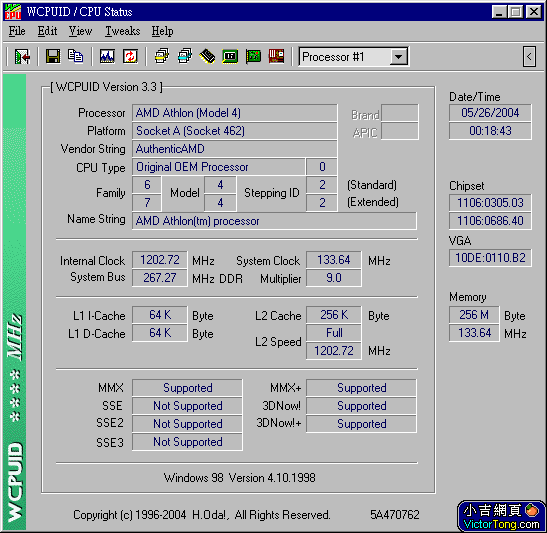The width and height of the screenshot is (547, 533).
Task: Click the 'AuthenticAMD' vendor string field
Action: coord(234,149)
